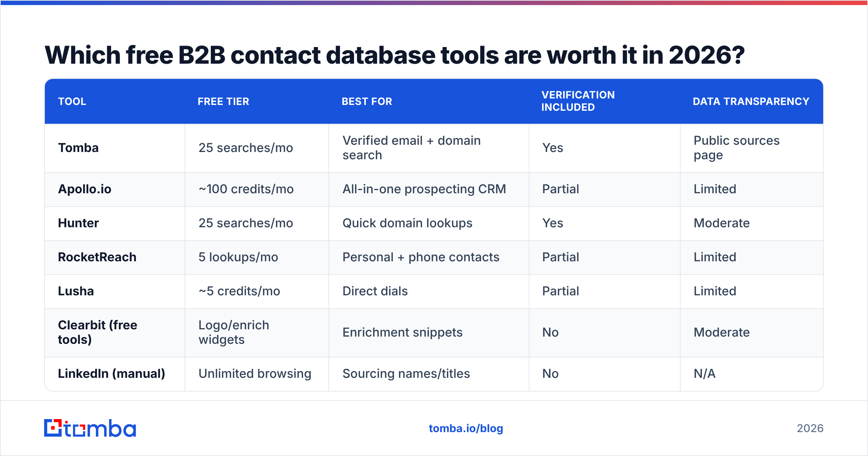This screenshot has height=456, width=868.
Task: Click the N/A transparency cell
Action: (752, 374)
